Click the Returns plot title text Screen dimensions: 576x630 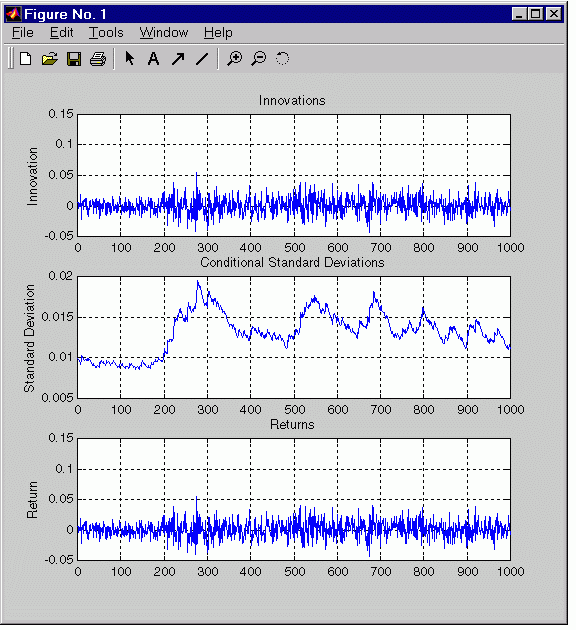pyautogui.click(x=292, y=424)
